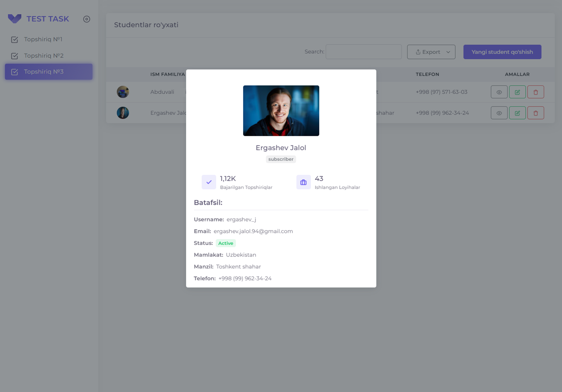The height and width of the screenshot is (392, 562).
Task: Click Yangi student qo'shish button
Action: (502, 52)
